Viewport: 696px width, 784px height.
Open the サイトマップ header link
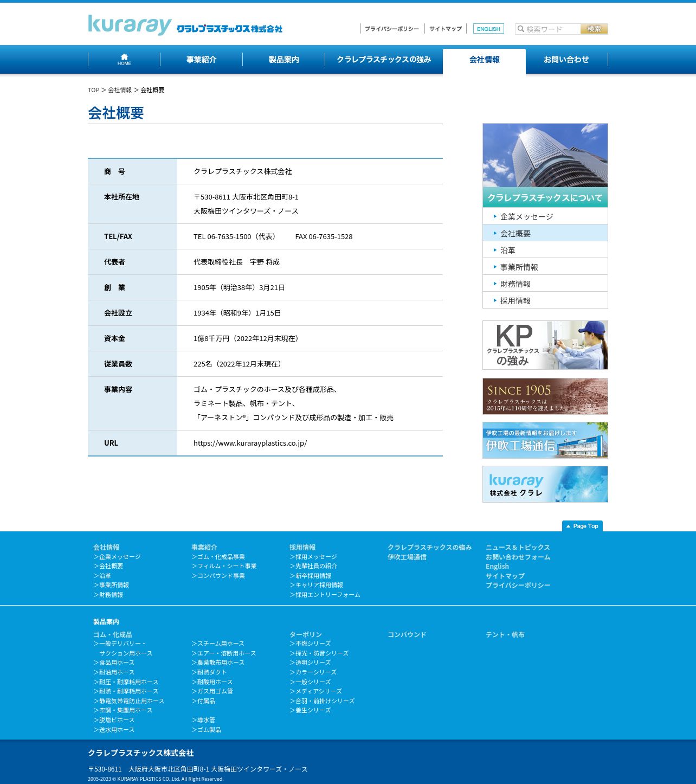click(446, 29)
